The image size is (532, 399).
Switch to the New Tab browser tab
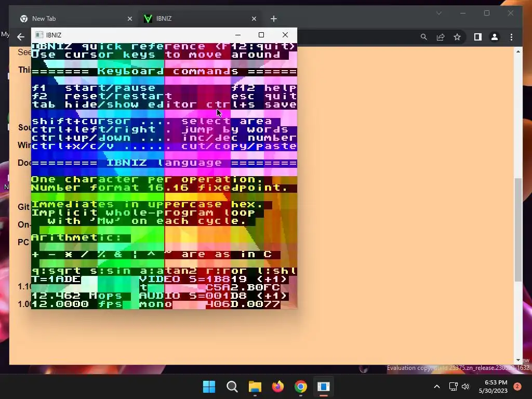[x=75, y=19]
